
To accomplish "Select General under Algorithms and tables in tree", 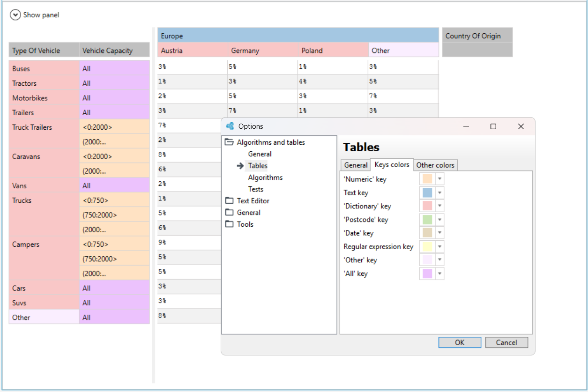I will pyautogui.click(x=260, y=154).
